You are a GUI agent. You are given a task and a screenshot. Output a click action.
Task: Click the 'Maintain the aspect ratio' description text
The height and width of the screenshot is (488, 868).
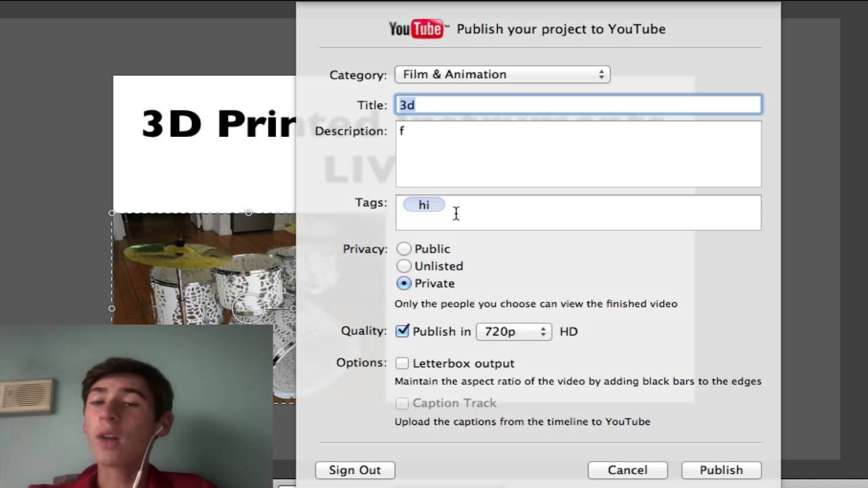(578, 382)
